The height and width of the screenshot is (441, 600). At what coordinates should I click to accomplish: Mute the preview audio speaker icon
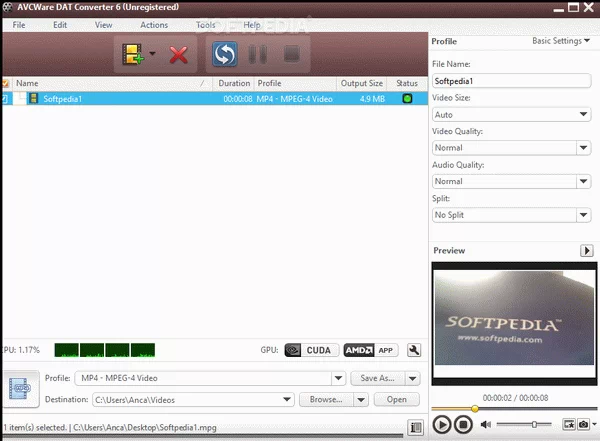[485, 424]
